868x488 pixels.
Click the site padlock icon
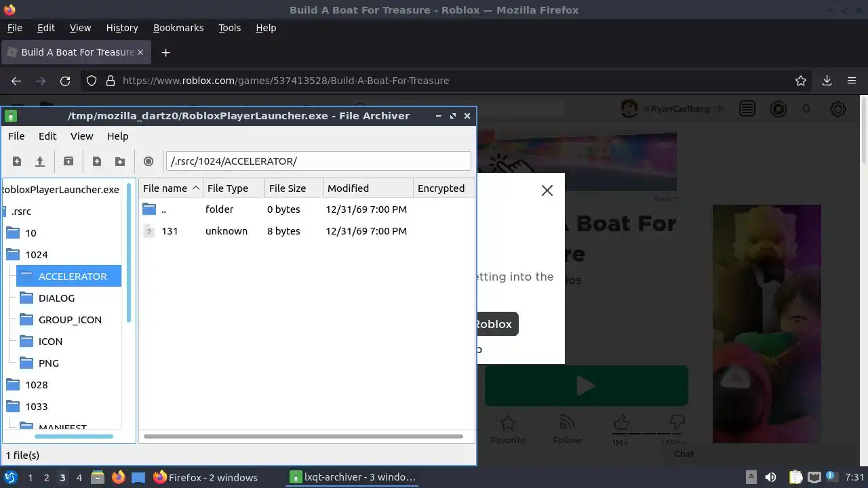(111, 81)
